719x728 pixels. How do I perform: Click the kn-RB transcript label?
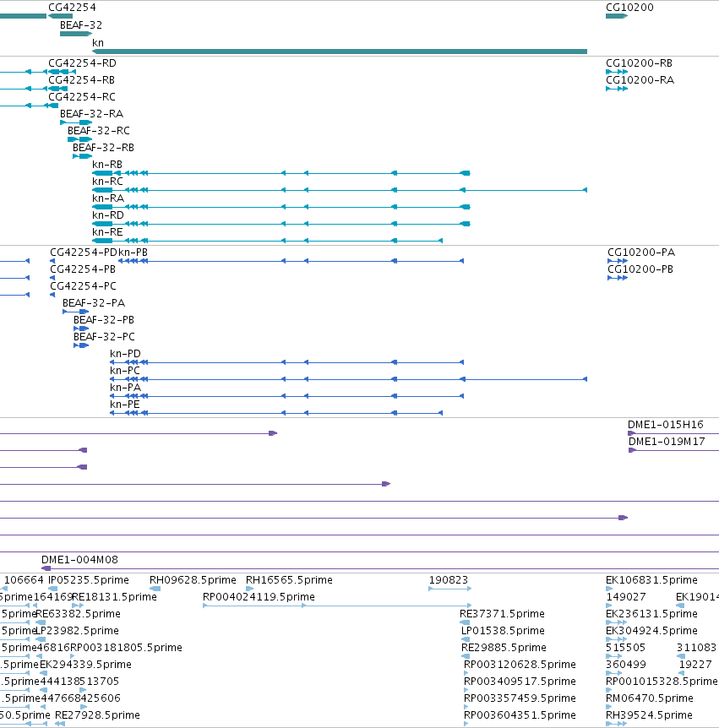pos(107,165)
